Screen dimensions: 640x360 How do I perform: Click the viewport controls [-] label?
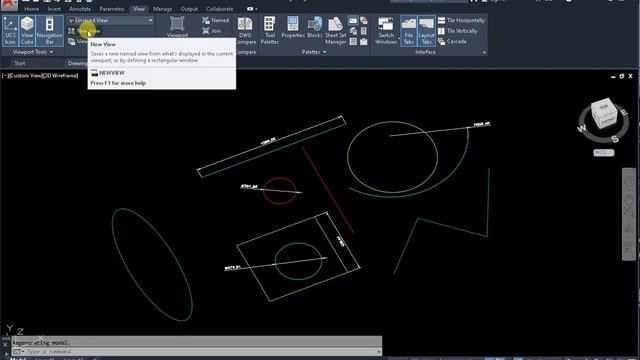pyautogui.click(x=5, y=76)
